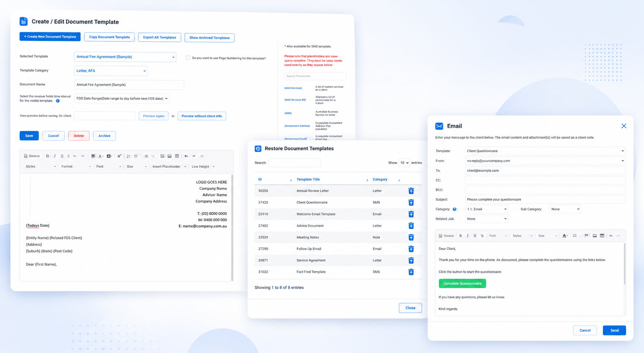The height and width of the screenshot is (353, 644).
Task: Insert table in the Email editor
Action: pos(602,236)
